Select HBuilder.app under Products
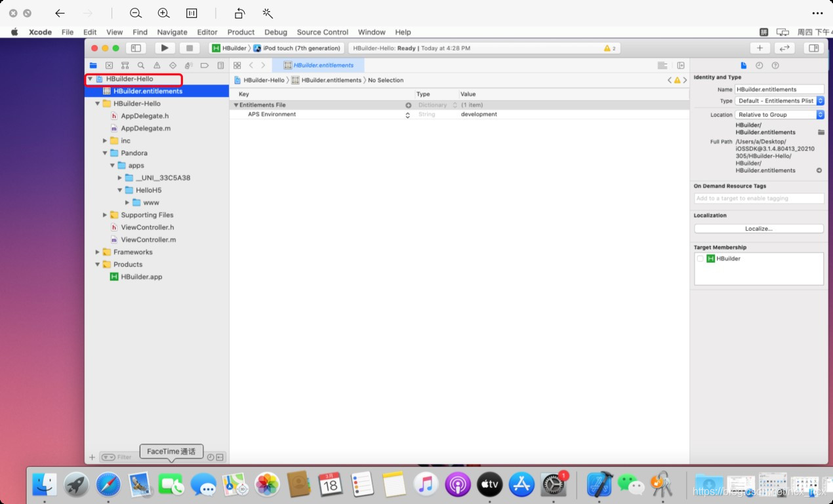The image size is (833, 504). pyautogui.click(x=142, y=277)
